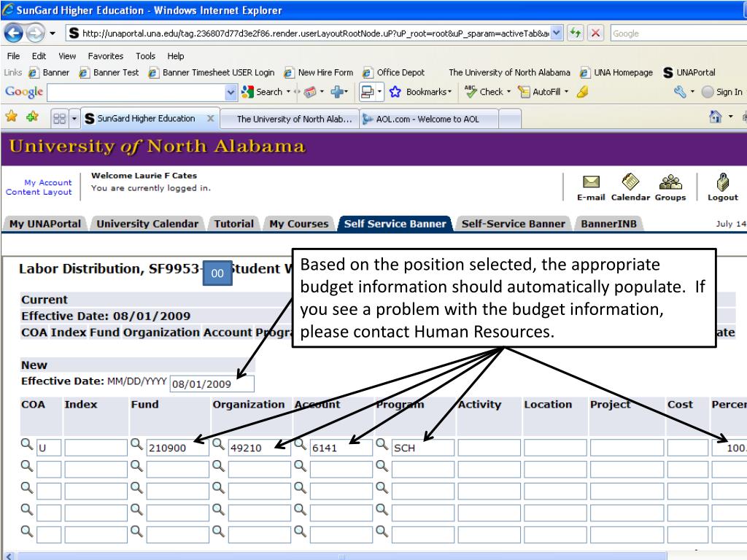Open the UNA Homepage favorite link
747x560 pixels.
point(616,72)
